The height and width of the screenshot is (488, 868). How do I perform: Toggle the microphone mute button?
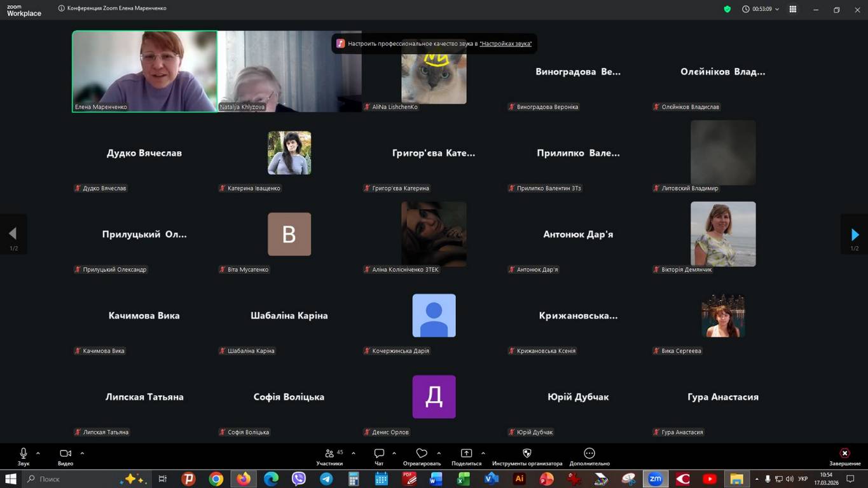[x=24, y=454]
